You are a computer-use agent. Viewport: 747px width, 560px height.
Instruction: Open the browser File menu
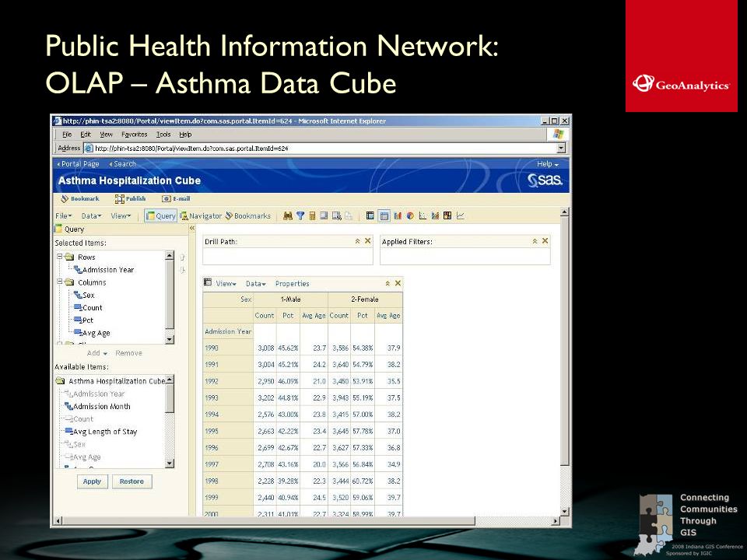[67, 135]
